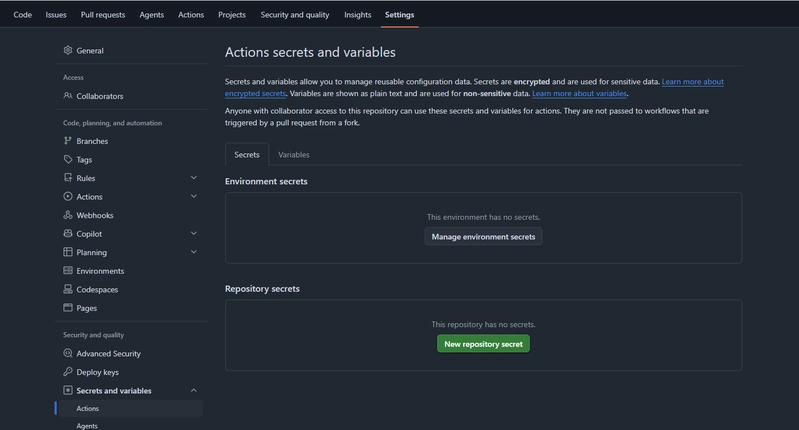The width and height of the screenshot is (799, 430).
Task: Open Codespaces settings label
Action: [97, 289]
